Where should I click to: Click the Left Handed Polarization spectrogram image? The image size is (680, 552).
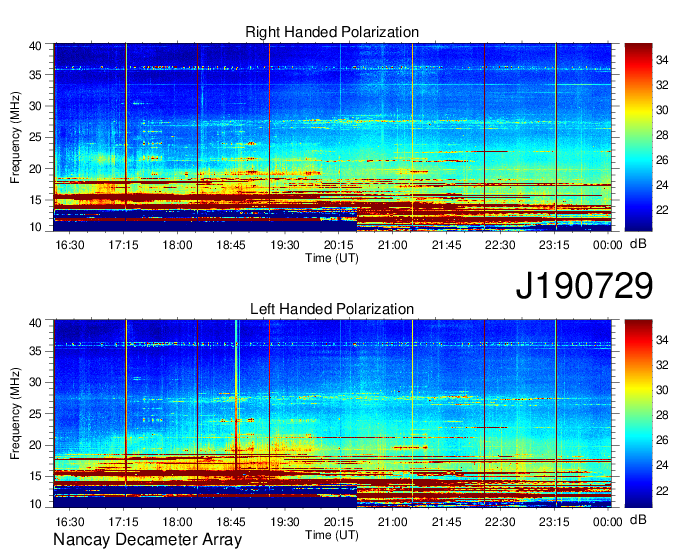tap(332, 414)
